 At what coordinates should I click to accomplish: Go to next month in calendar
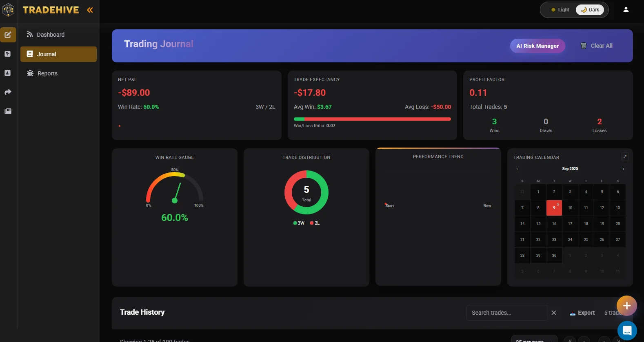click(623, 169)
